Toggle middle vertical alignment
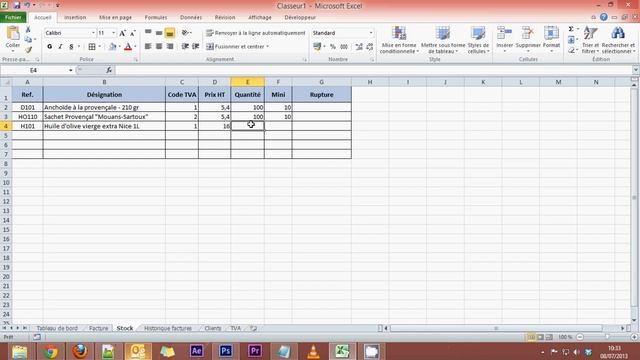The width and height of the screenshot is (640, 360). pyautogui.click(x=159, y=33)
